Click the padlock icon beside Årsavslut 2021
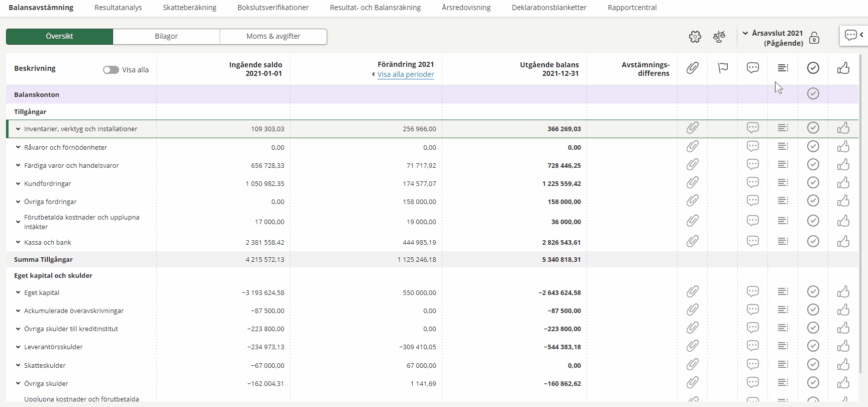The width and height of the screenshot is (868, 407). 814,38
